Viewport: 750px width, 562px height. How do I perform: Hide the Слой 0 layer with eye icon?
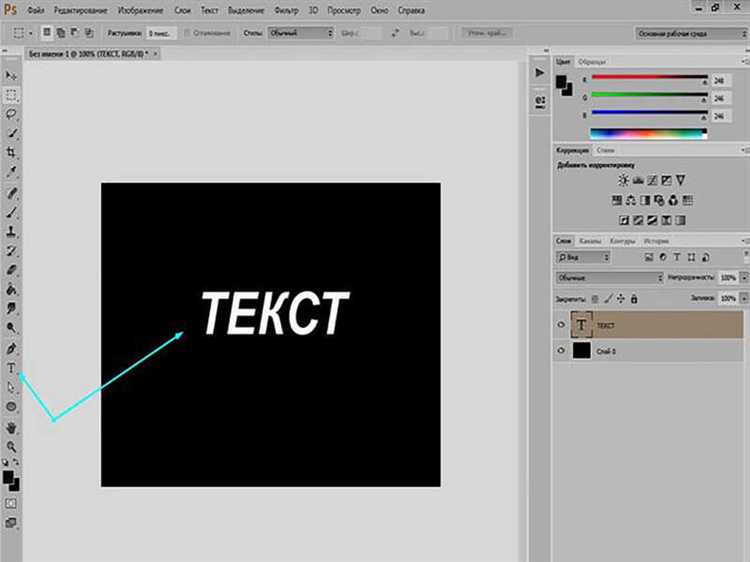click(x=561, y=351)
